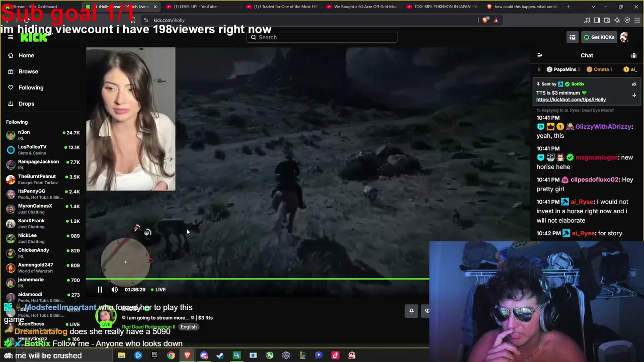This screenshot has width=644, height=362.
Task: Switch to TOGI RIPS POKEMON IN JAPAN tab
Action: coord(443,7)
